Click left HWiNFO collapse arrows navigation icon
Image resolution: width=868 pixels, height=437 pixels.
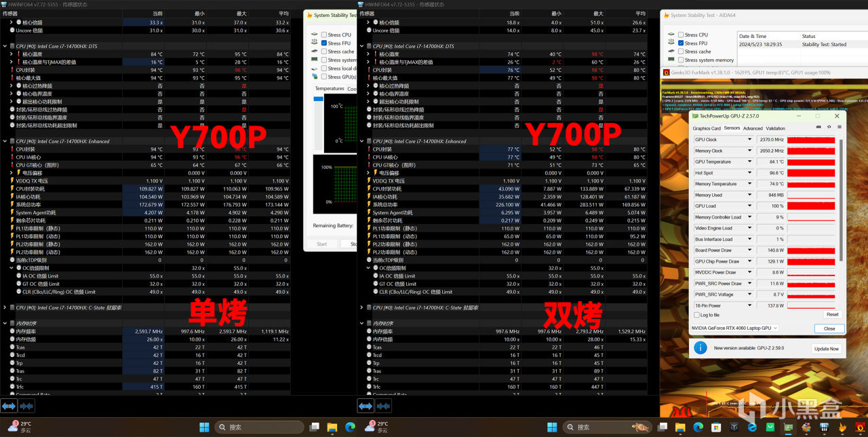click(26, 406)
